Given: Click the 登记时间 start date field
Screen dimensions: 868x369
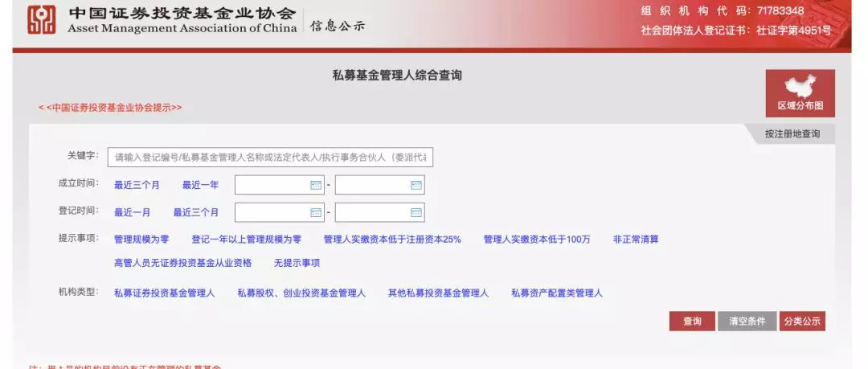Looking at the screenshot, I should point(280,212).
